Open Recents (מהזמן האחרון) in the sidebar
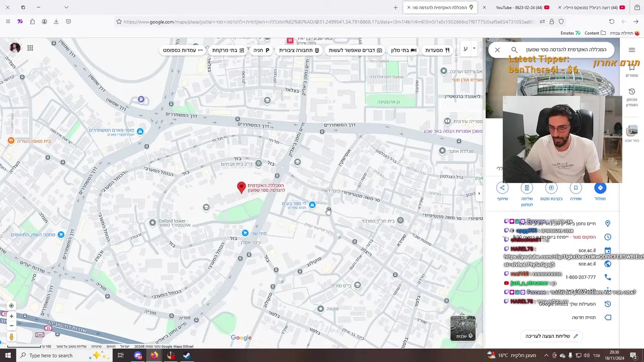 pos(632,98)
